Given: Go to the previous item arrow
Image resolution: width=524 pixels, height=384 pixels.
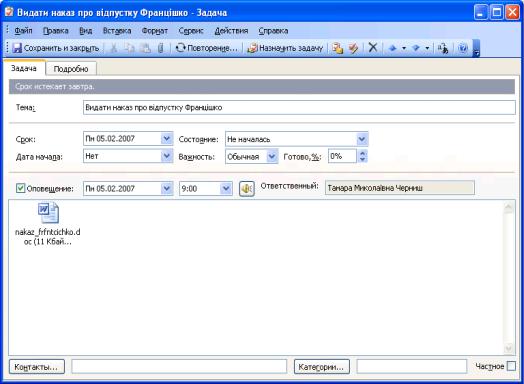Looking at the screenshot, I should [x=393, y=48].
